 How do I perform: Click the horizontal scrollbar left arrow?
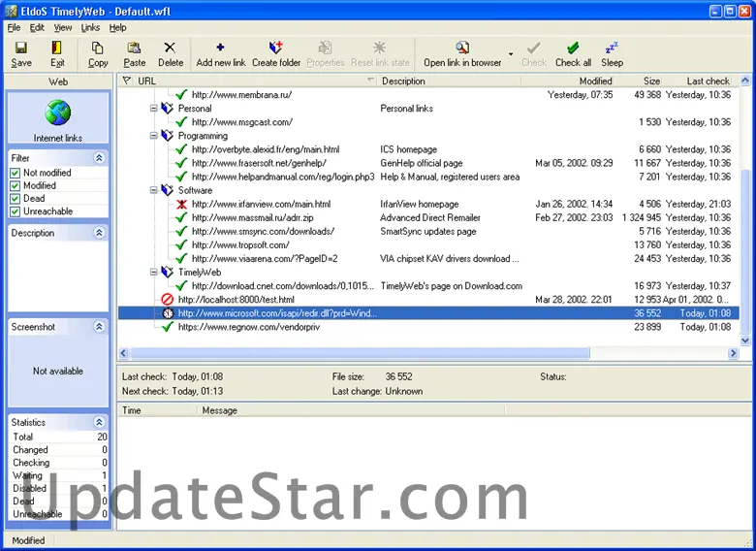[x=123, y=353]
